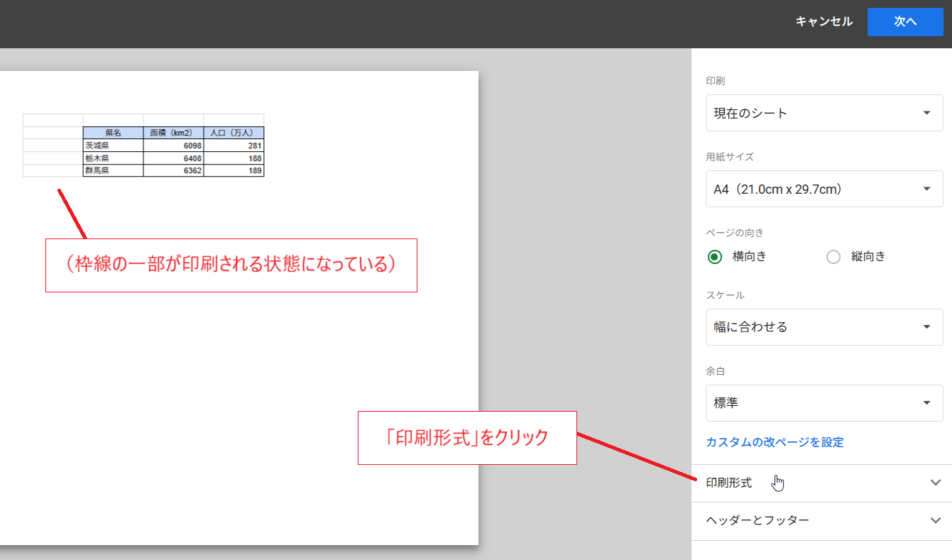
Task: Click the 面積（km2） header cell in preview
Action: pyautogui.click(x=173, y=133)
